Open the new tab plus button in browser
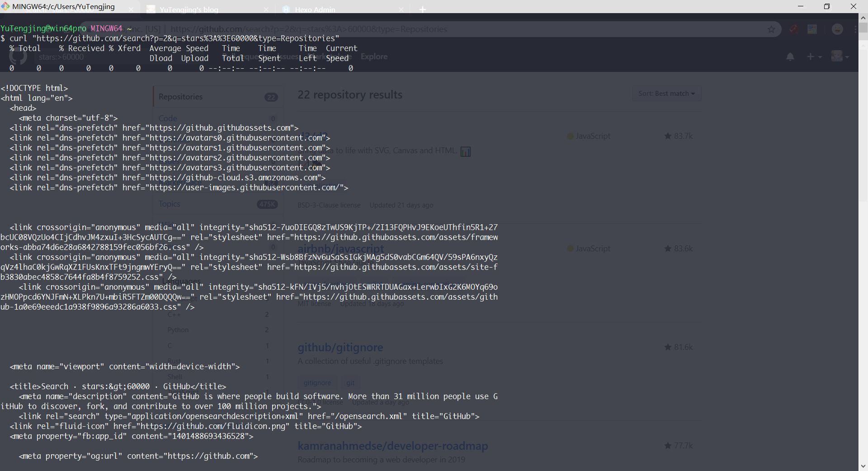This screenshot has width=868, height=471. [x=423, y=9]
